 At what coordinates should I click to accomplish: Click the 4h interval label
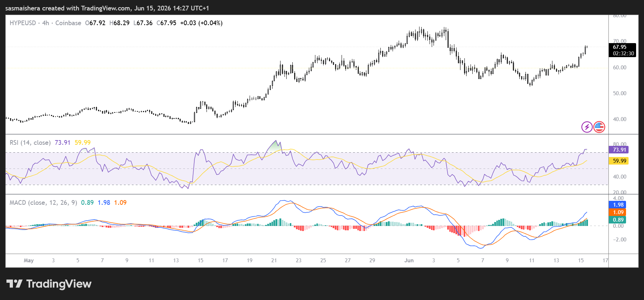pos(46,23)
